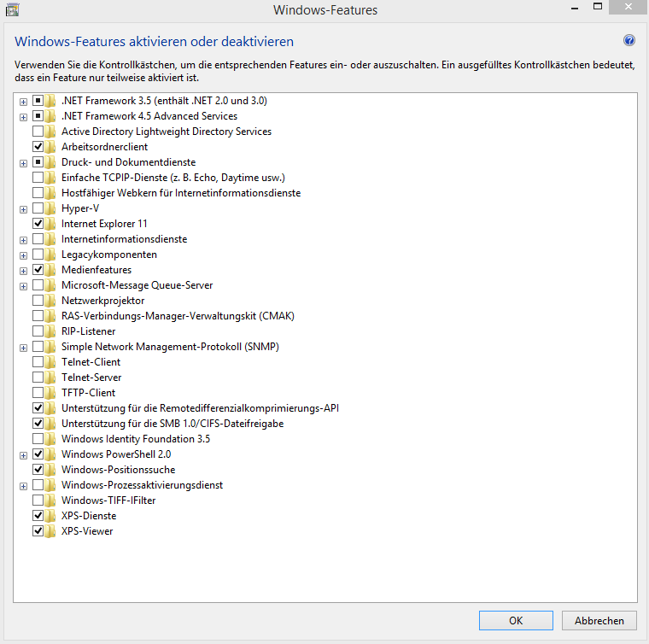
Task: Select the "RAS-Verbindungs-Manager-Verwaltungskit (CMAK)" row
Action: [178, 316]
